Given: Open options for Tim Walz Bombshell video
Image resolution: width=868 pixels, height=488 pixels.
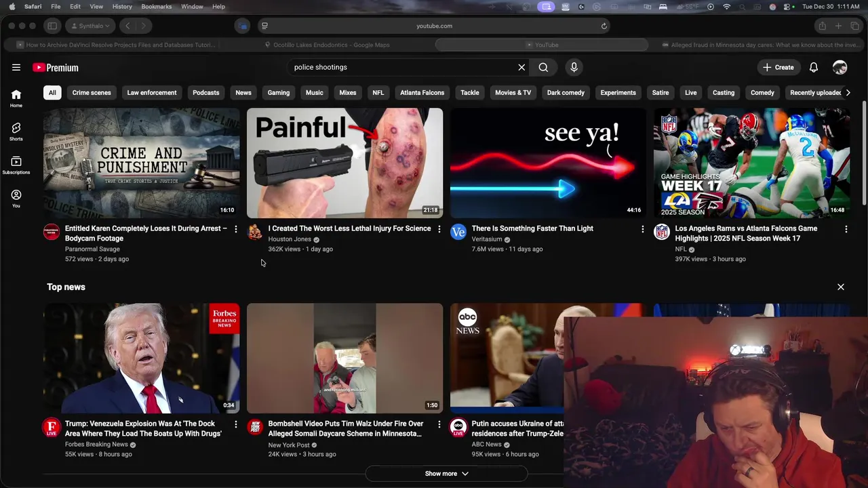Looking at the screenshot, I should pyautogui.click(x=439, y=424).
